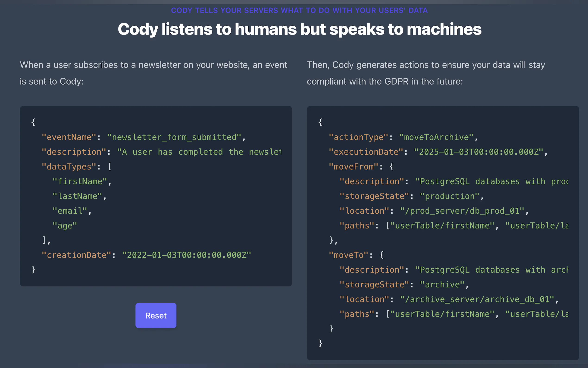Viewport: 588px width, 368px height.
Task: Click the heading 'Cody listens to humans but speaks to machines'
Action: click(x=299, y=29)
